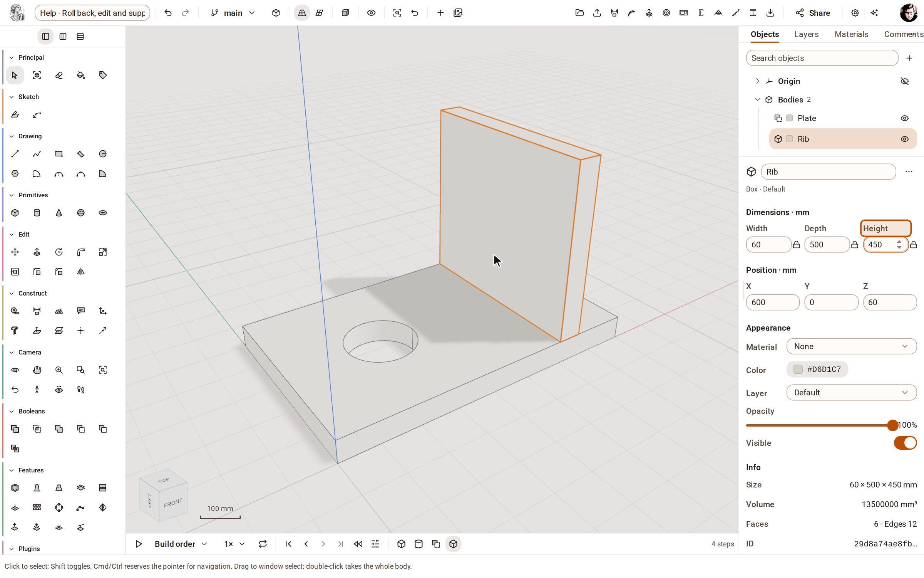The image size is (924, 578).
Task: Toggle the Width dimension lock
Action: coord(796,245)
